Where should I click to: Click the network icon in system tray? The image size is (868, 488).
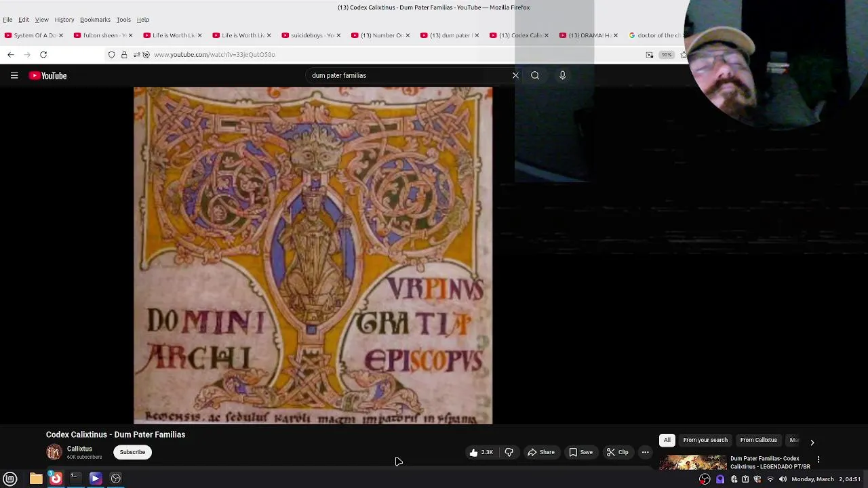point(770,479)
